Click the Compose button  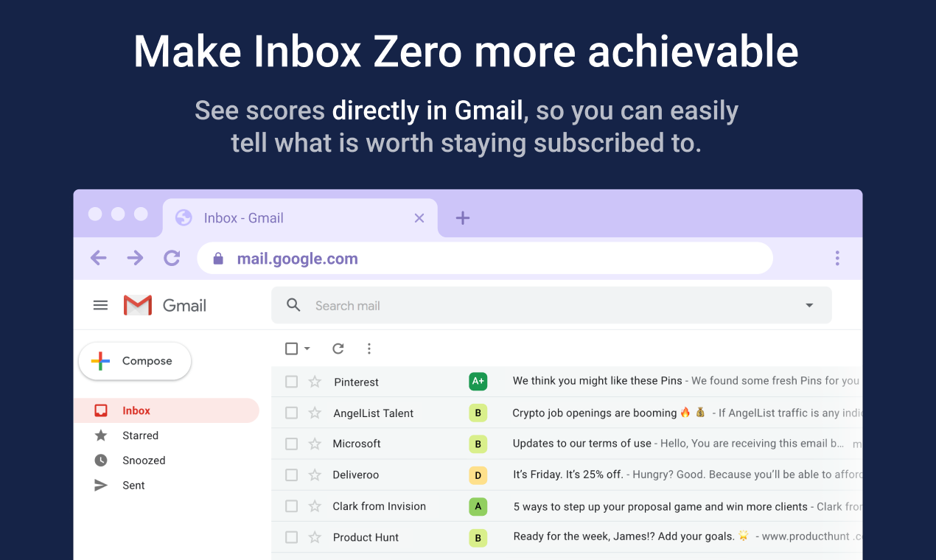(x=135, y=361)
